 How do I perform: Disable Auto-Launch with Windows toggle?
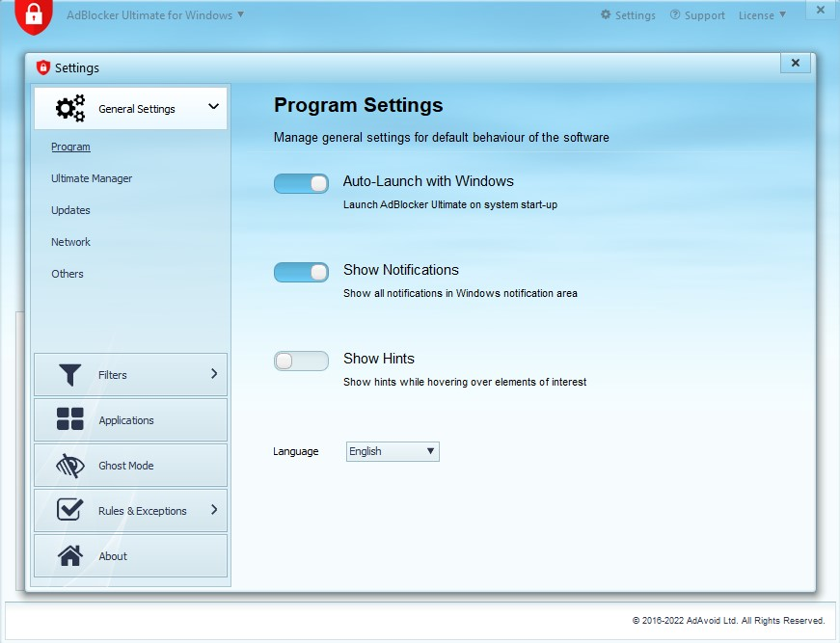(x=301, y=183)
